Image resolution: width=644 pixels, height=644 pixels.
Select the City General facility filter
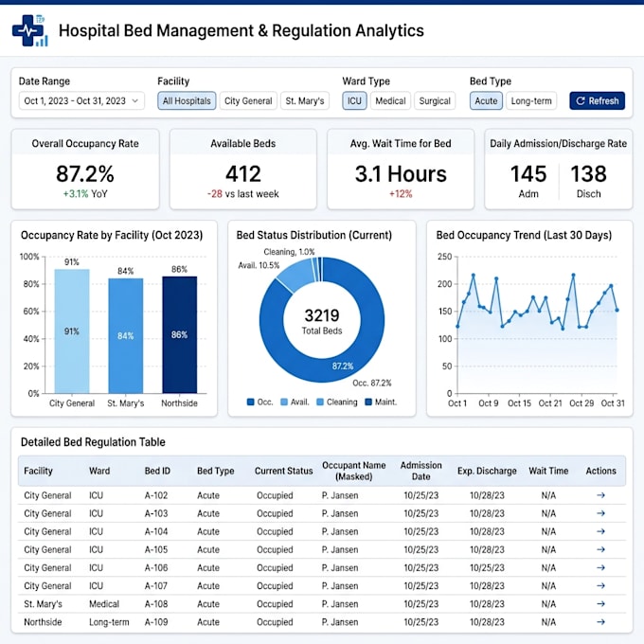pyautogui.click(x=248, y=100)
